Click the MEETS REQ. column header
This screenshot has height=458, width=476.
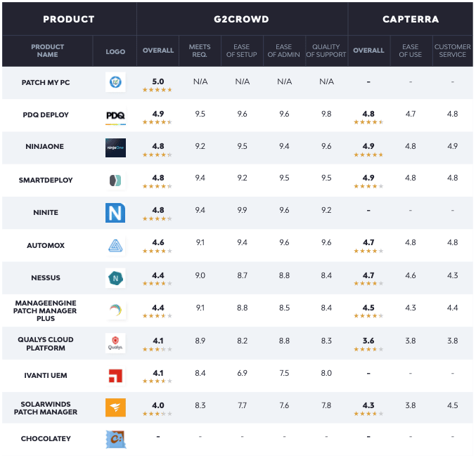[x=200, y=51]
